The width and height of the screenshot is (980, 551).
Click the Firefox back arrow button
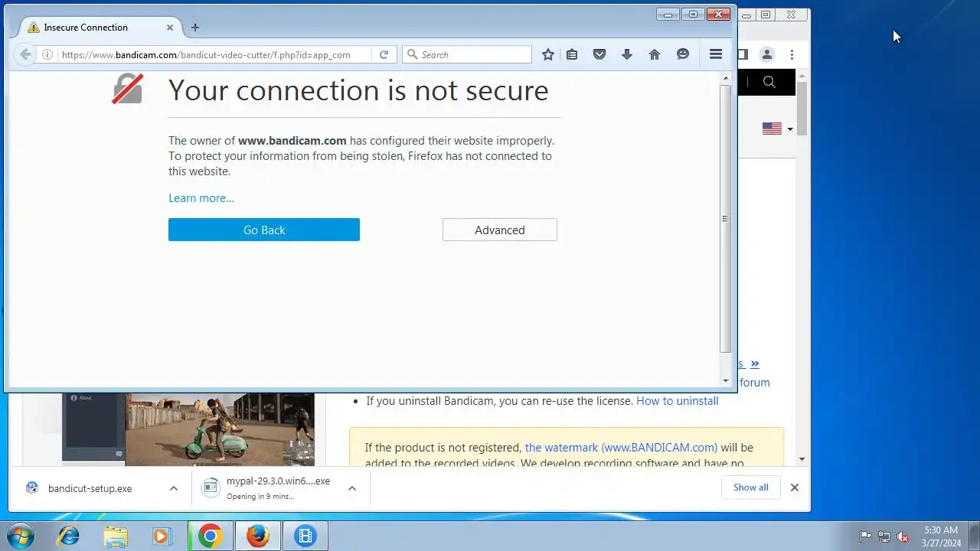coord(25,54)
